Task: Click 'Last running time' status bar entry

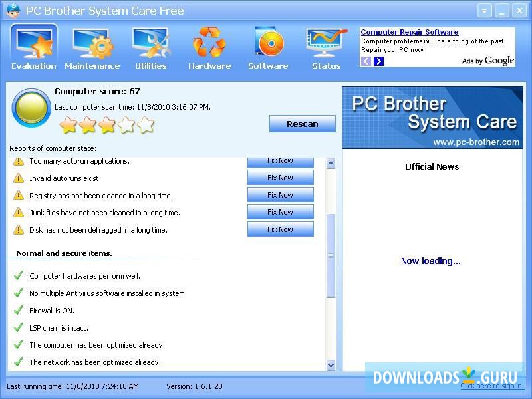Action: point(72,386)
